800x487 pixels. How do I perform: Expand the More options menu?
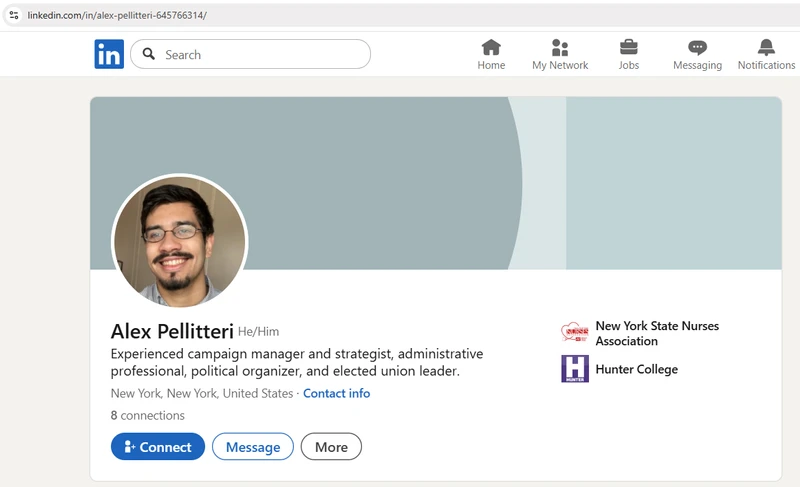(331, 447)
